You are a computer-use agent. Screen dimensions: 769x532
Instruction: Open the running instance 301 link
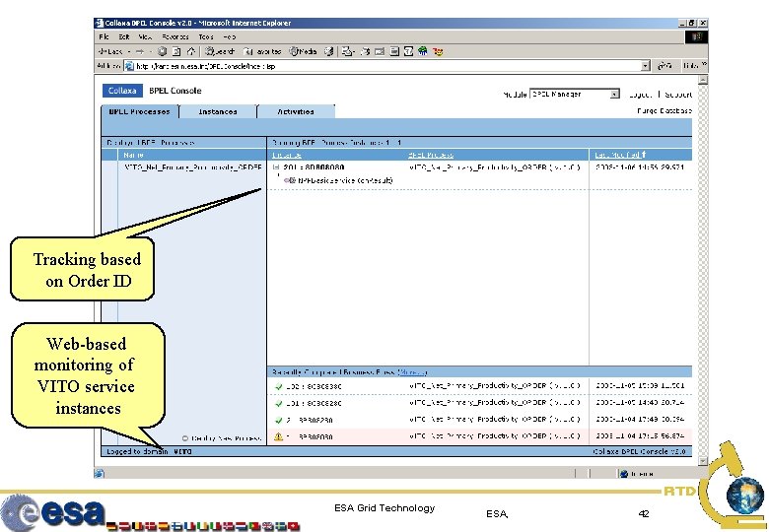314,167
